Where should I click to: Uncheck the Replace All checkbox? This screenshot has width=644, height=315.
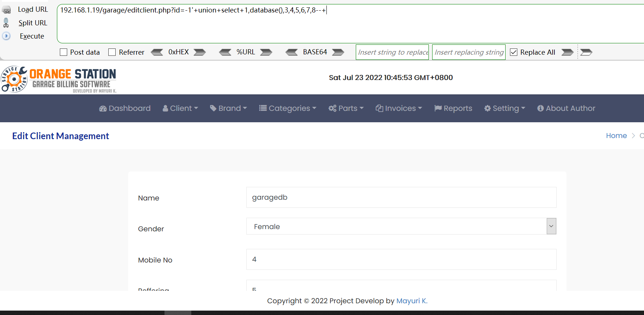click(x=514, y=52)
